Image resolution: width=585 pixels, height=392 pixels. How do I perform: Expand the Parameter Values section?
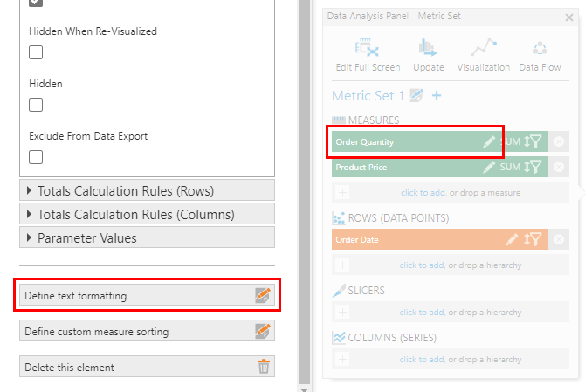point(147,237)
